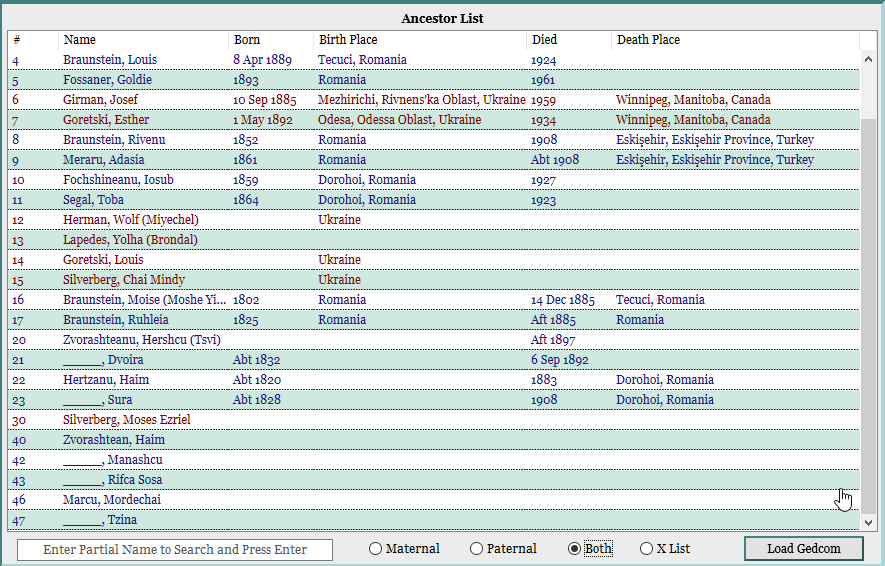This screenshot has height=566, width=885.
Task: Click birth date 10 Sep 1885
Action: 265,100
